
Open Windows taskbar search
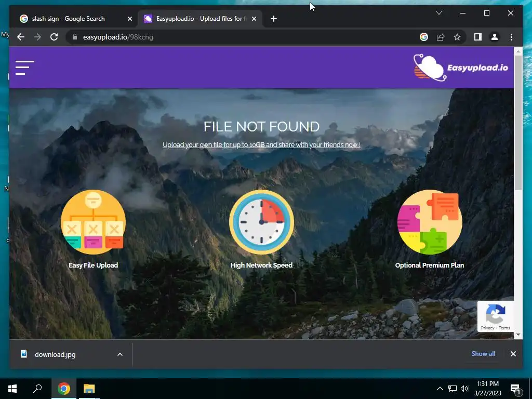(x=37, y=389)
